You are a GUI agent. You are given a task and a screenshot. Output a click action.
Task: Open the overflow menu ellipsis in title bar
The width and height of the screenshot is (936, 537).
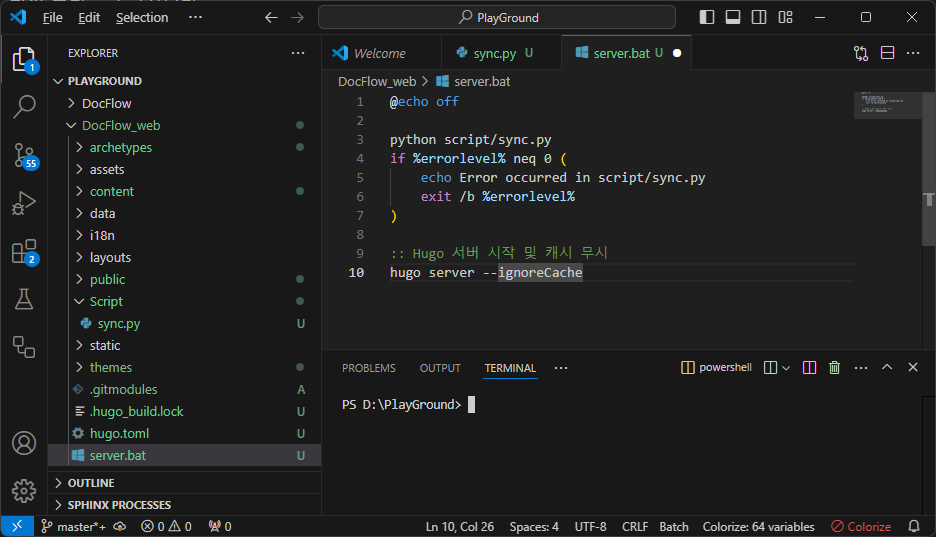click(x=195, y=17)
